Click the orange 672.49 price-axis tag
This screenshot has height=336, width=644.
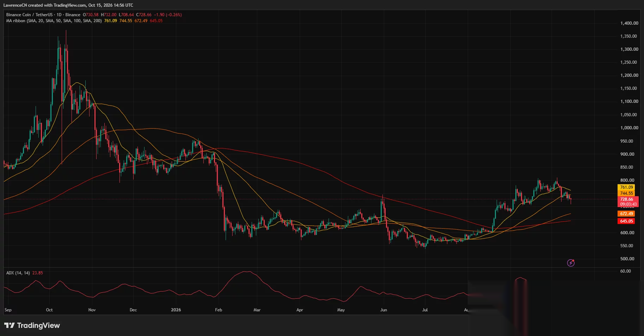pyautogui.click(x=626, y=214)
